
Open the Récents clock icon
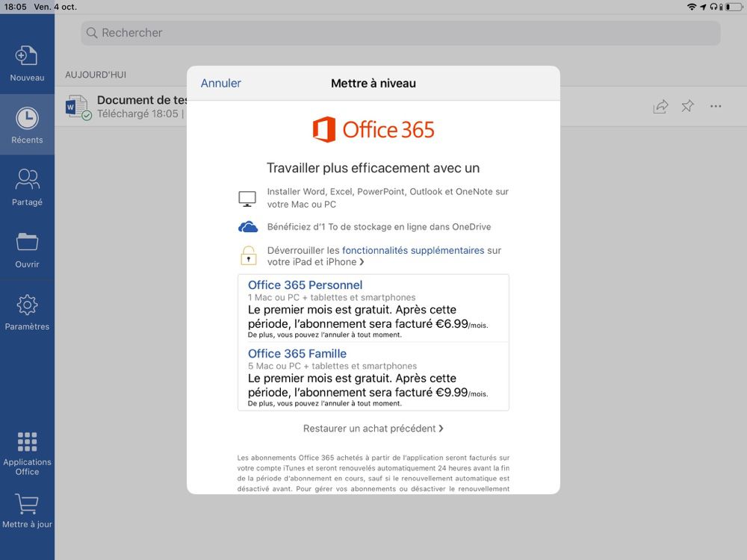click(x=27, y=118)
